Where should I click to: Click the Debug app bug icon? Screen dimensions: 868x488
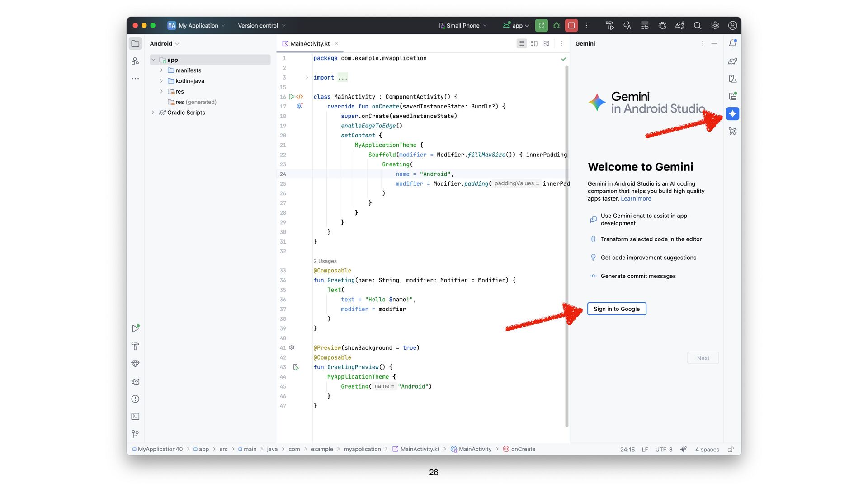(x=557, y=26)
